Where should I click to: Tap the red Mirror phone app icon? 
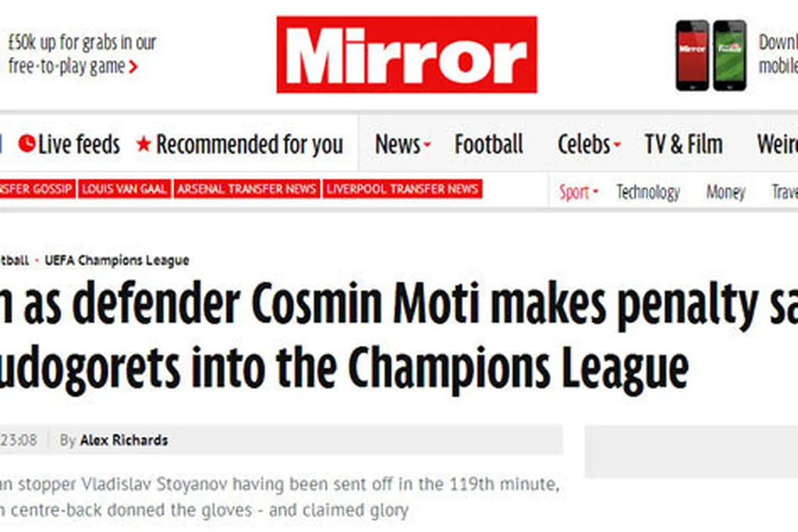(692, 55)
